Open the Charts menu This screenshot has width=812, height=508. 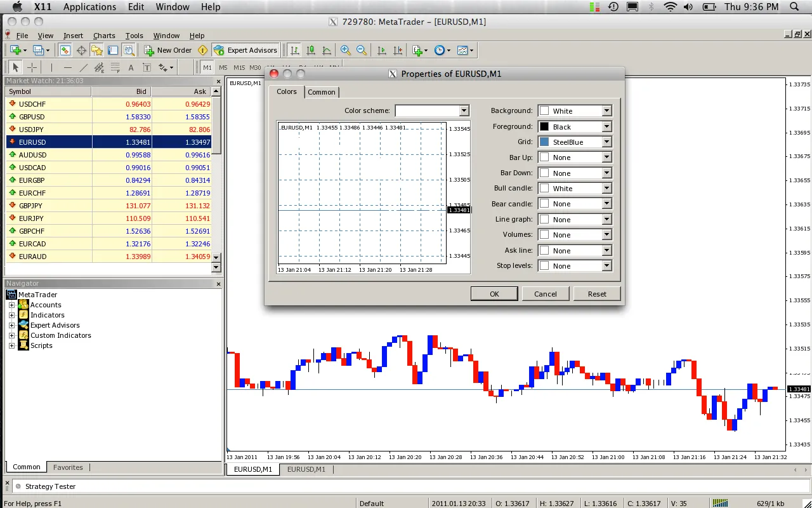point(104,36)
